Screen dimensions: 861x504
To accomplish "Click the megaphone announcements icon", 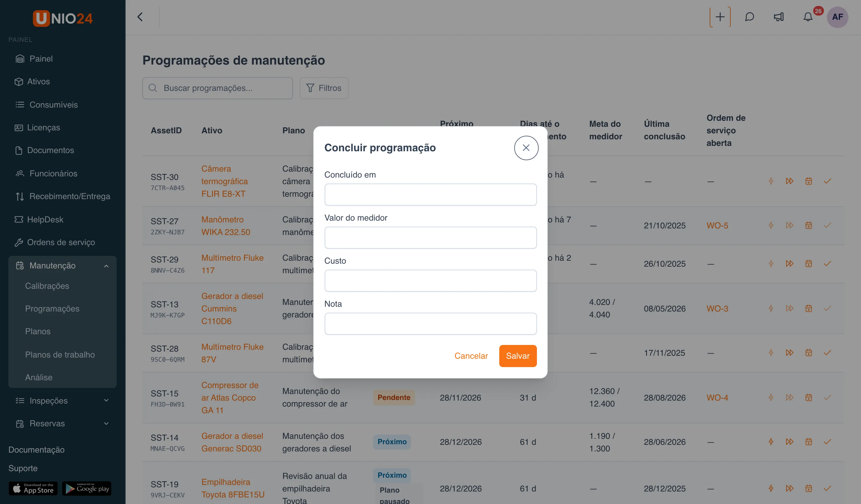I will 779,17.
